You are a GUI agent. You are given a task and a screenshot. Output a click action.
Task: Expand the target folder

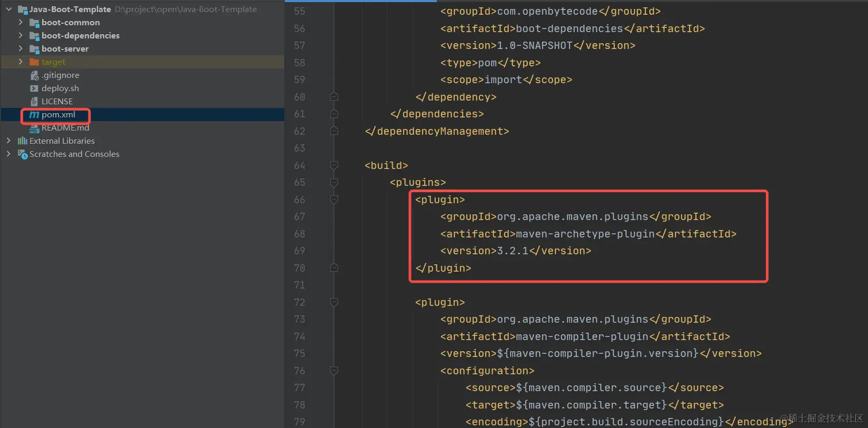click(21, 62)
